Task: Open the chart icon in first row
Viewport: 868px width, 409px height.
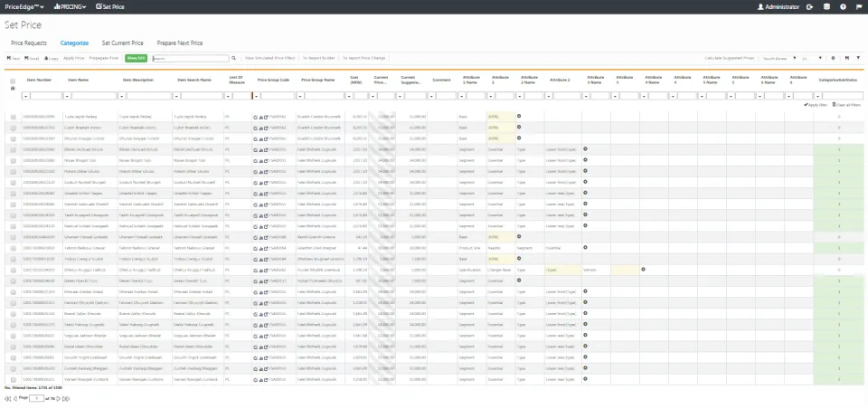Action: [x=260, y=117]
